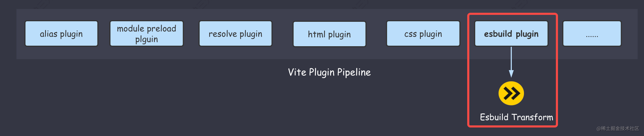644x136 pixels.
Task: Click the 稀土掘金技术社区 watermark
Action: pyautogui.click(x=617, y=129)
